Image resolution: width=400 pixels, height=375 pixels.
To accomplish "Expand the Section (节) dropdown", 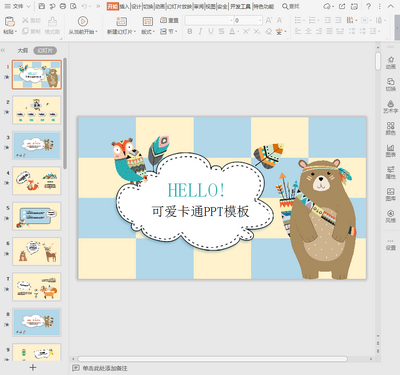I will click(x=176, y=32).
